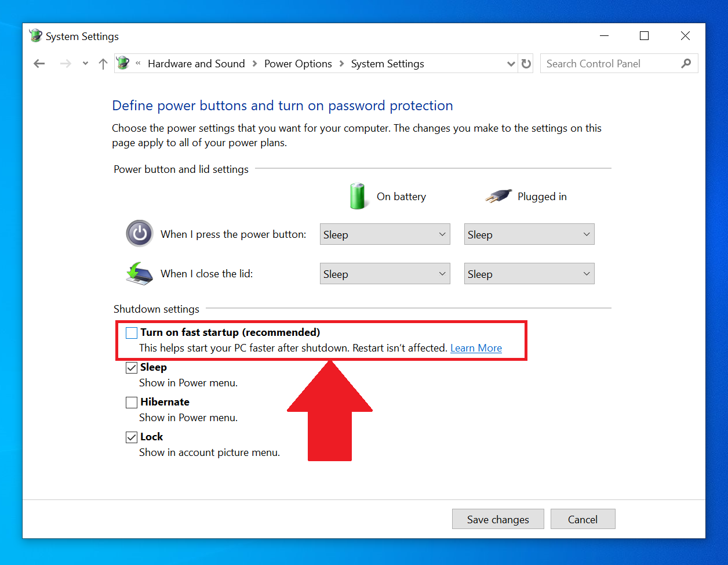Click the green battery icon

coord(358,196)
